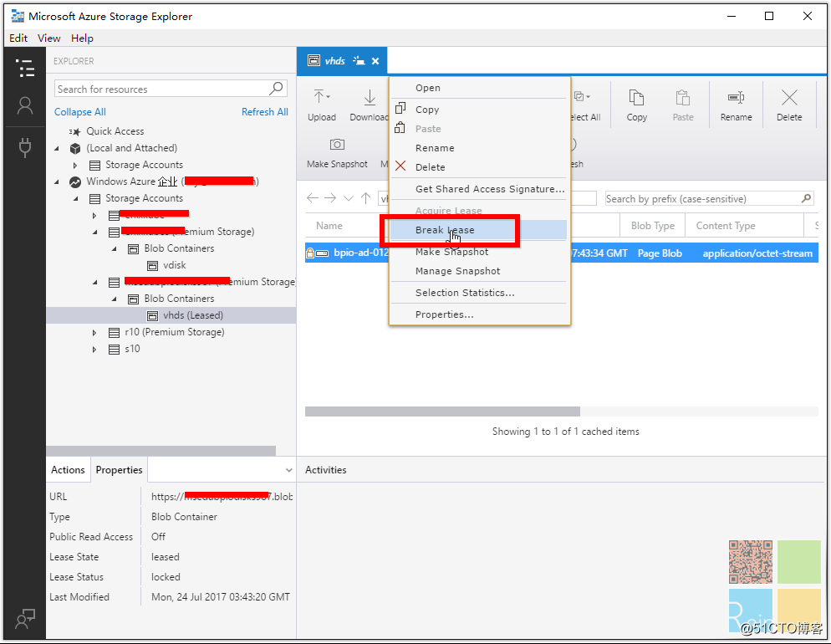Viewport: 831px width, 644px height.
Task: Click the Paste toolbar button
Action: point(682,105)
